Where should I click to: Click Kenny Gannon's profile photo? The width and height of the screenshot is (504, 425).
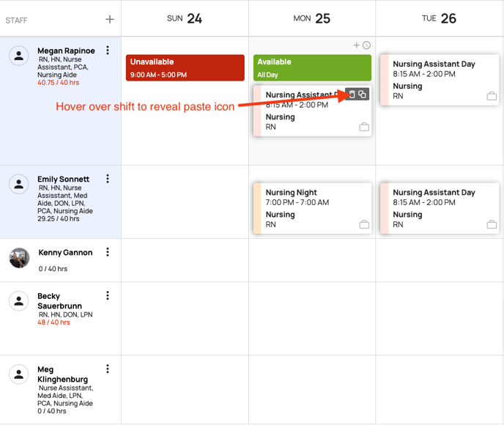tap(19, 257)
